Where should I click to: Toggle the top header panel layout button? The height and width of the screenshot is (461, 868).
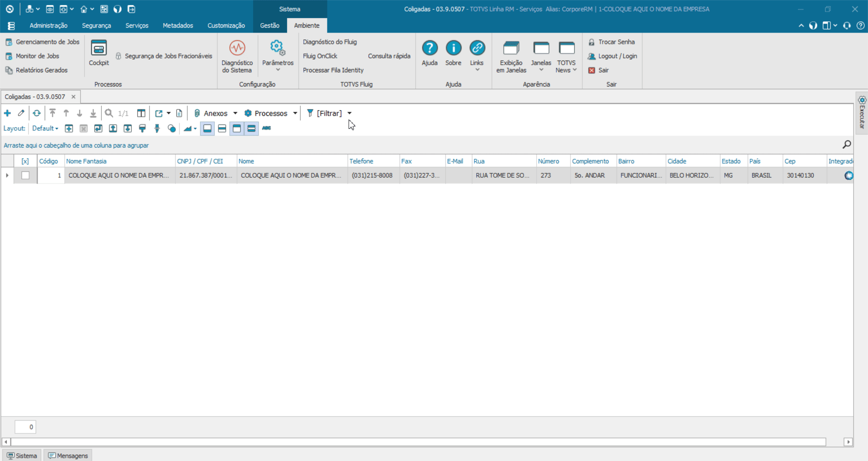[x=237, y=128]
